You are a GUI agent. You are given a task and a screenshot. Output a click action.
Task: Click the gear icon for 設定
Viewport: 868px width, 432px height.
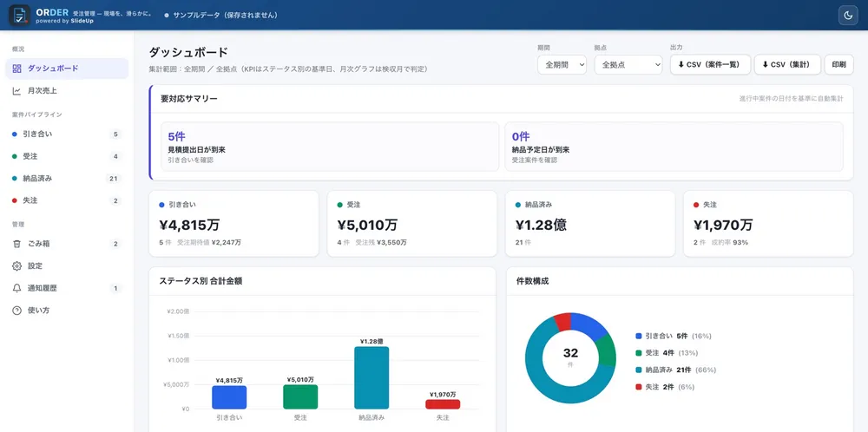(16, 266)
